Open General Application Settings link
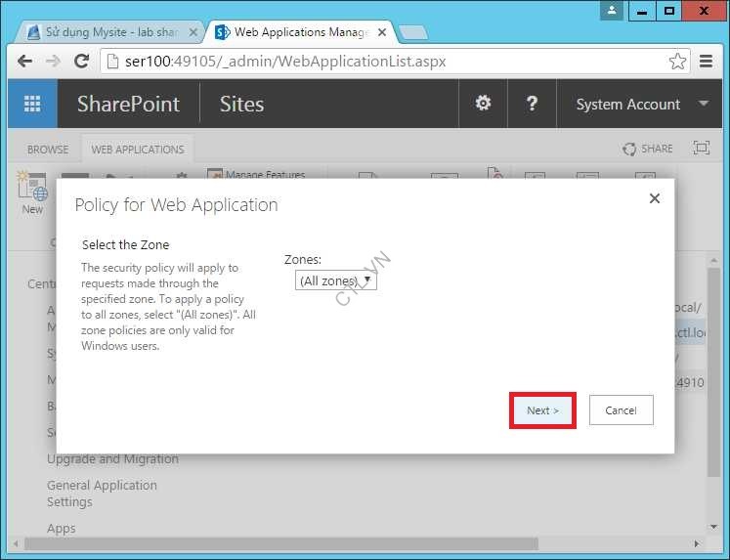 102,494
